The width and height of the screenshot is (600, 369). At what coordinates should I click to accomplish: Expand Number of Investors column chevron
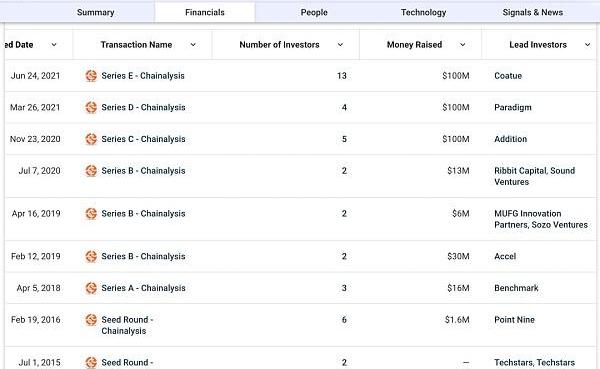pyautogui.click(x=340, y=45)
